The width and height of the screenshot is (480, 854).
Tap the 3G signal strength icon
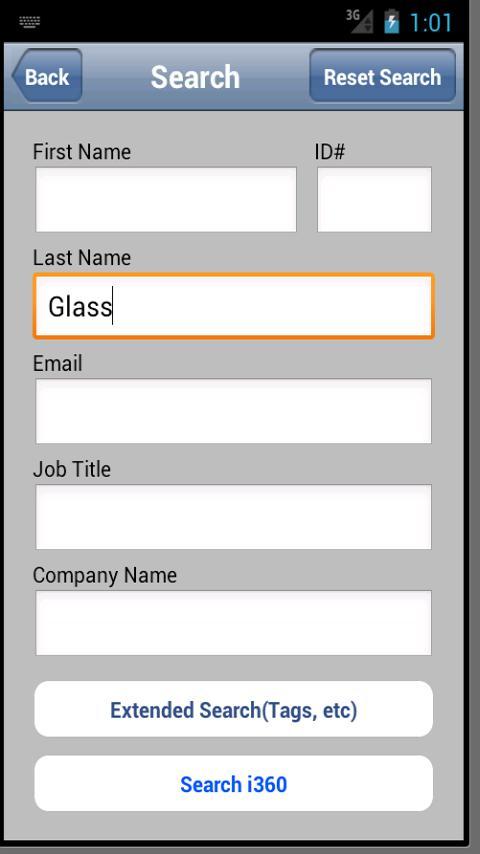tap(360, 22)
